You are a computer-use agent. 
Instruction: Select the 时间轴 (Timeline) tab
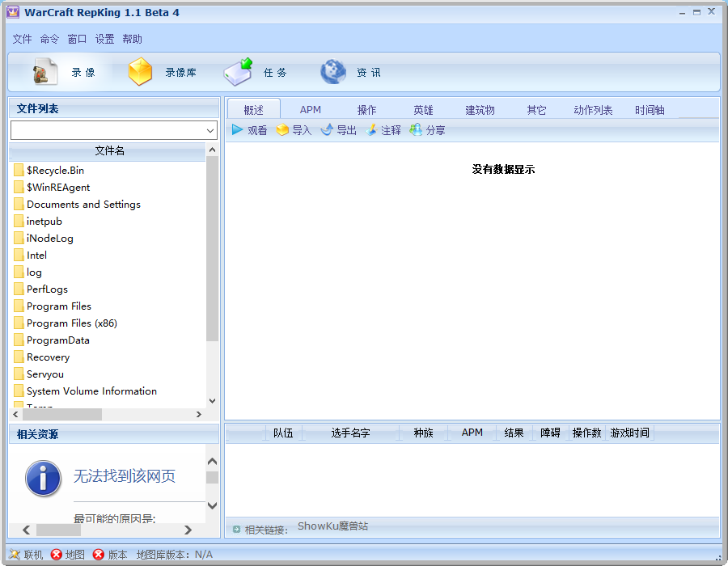pos(650,110)
